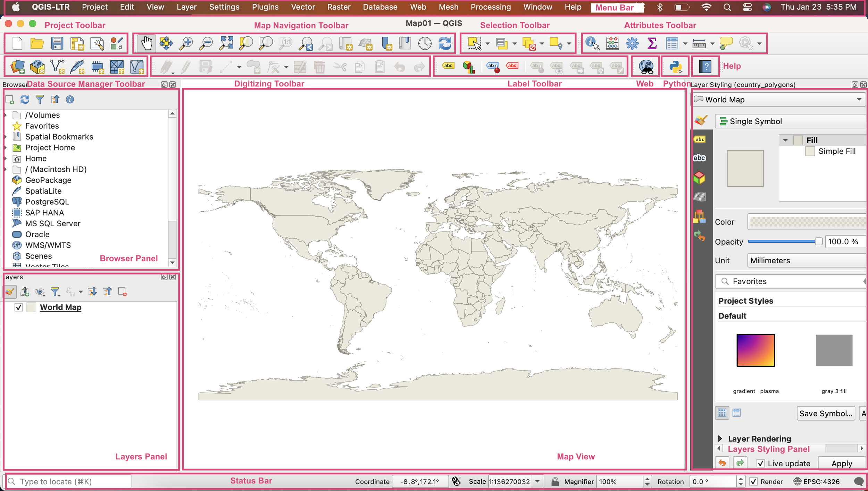The width and height of the screenshot is (868, 491).
Task: Select the Pan Map tool
Action: coord(147,43)
